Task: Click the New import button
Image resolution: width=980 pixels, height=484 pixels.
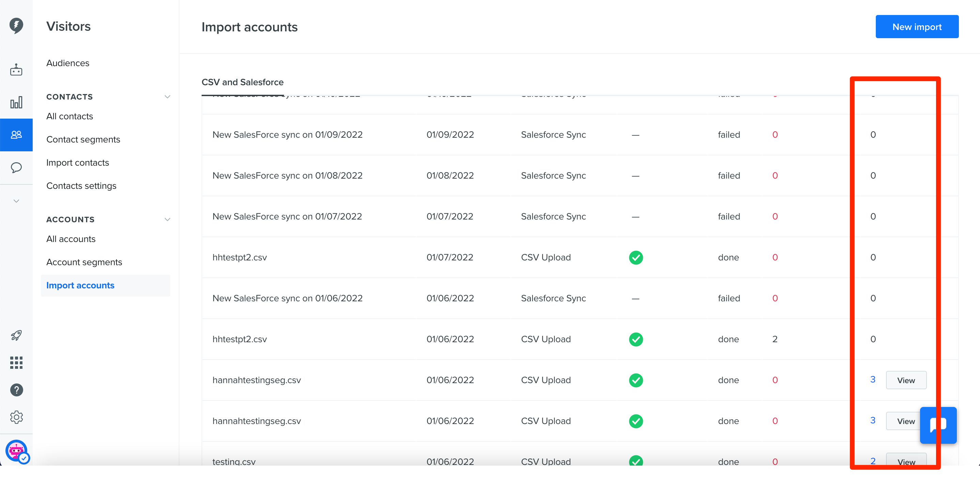Action: click(917, 27)
